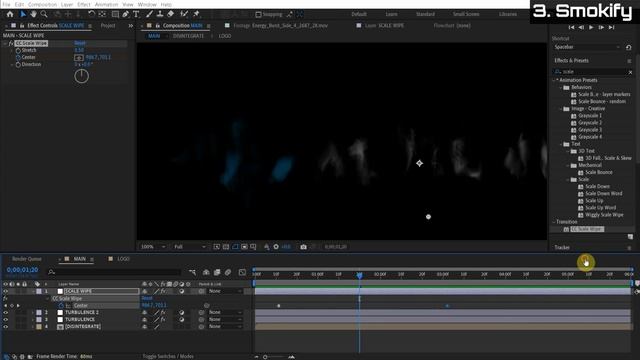Image resolution: width=640 pixels, height=360 pixels.
Task: Collapse the Transition category
Action: (x=554, y=222)
